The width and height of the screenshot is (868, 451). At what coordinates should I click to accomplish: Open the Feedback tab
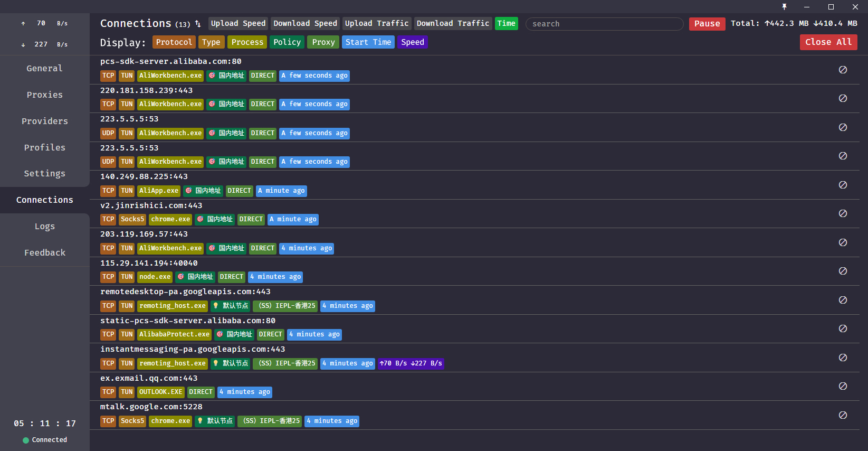[x=45, y=253]
